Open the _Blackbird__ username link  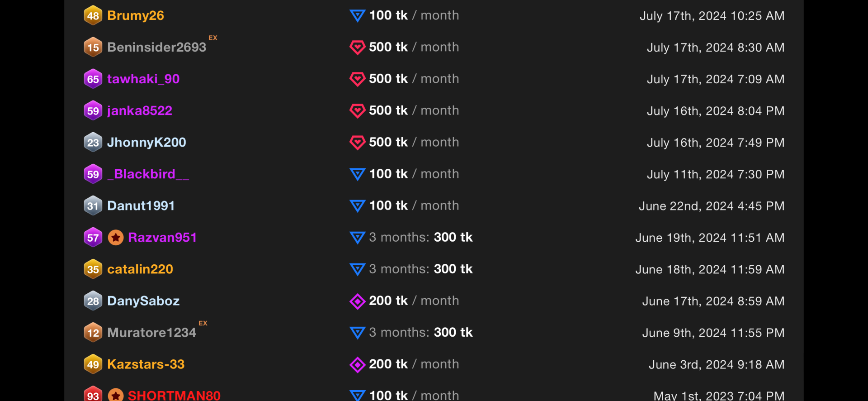(148, 174)
